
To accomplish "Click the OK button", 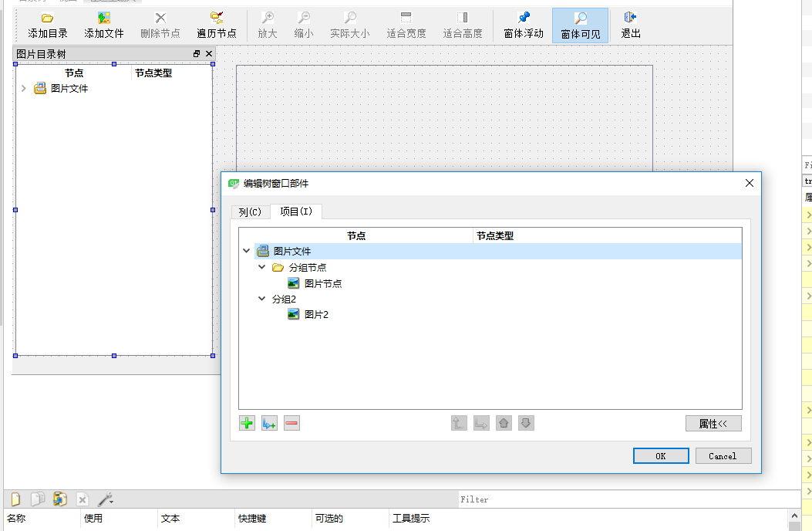I will tap(661, 456).
